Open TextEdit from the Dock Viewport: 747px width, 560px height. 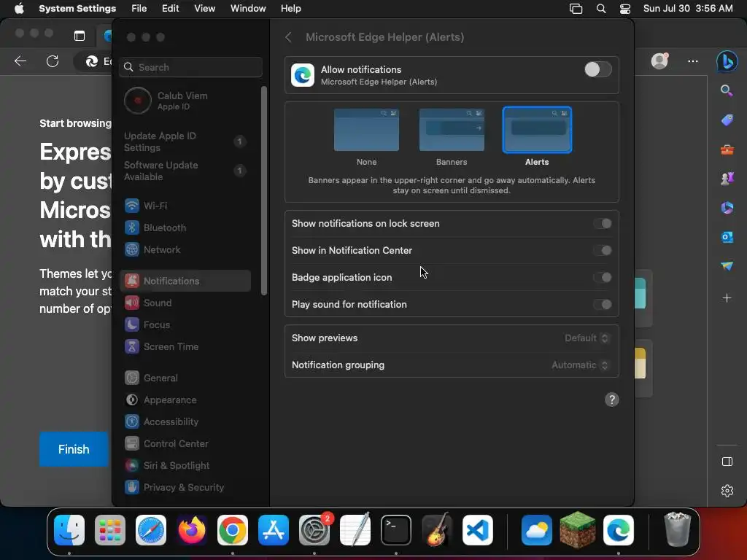(x=355, y=530)
